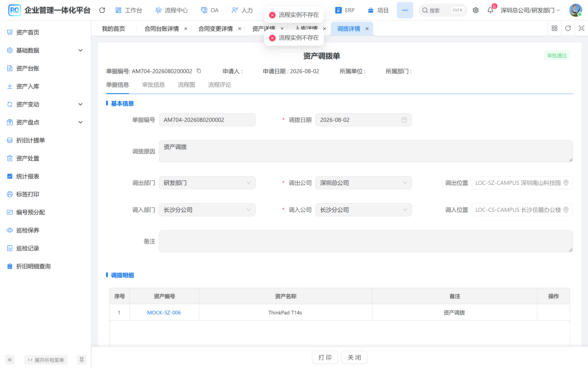Open asset link MOCK-SZ-006

point(164,313)
